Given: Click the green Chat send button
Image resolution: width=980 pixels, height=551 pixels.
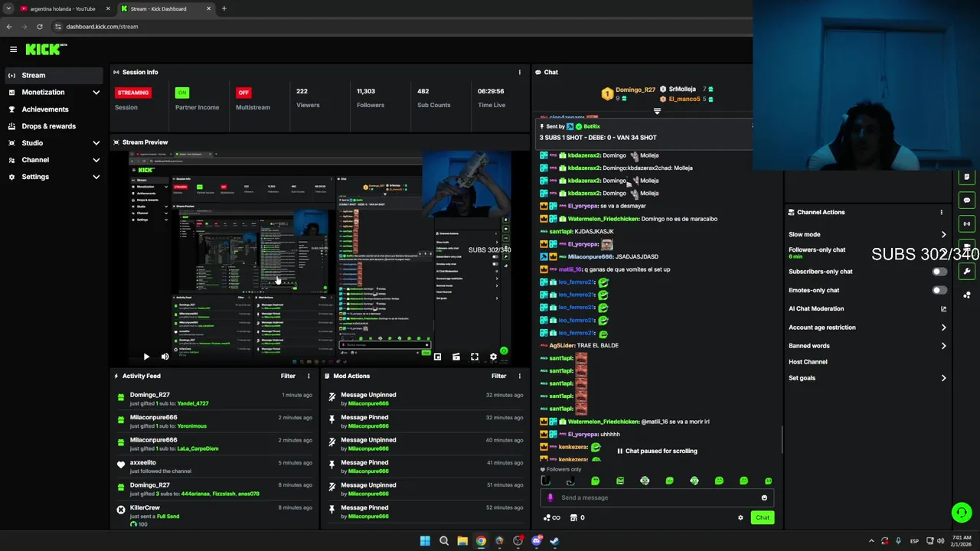Looking at the screenshot, I should pyautogui.click(x=763, y=517).
